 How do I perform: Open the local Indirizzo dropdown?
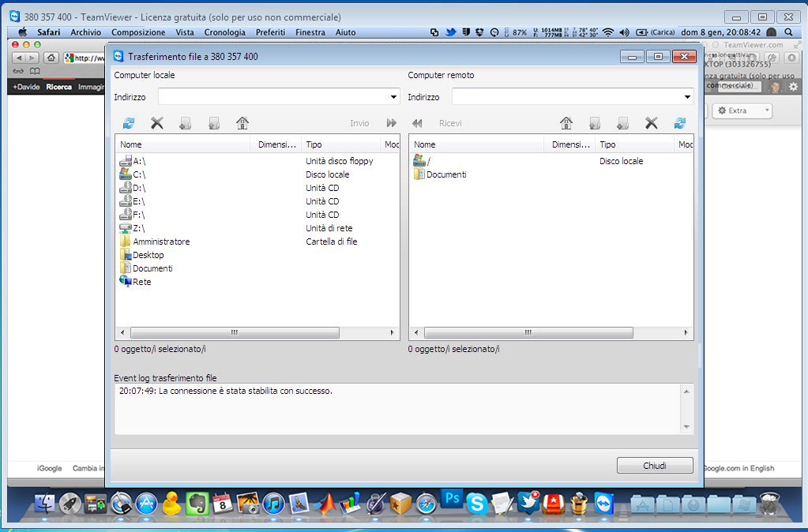(393, 97)
